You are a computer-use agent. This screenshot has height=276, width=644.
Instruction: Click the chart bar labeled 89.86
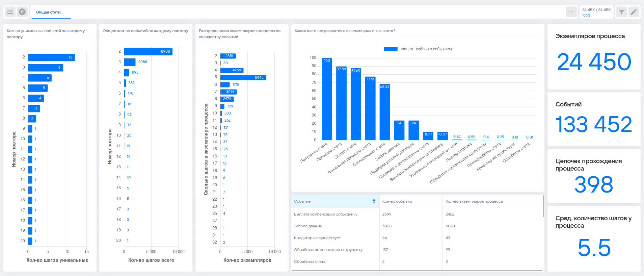coord(341,103)
